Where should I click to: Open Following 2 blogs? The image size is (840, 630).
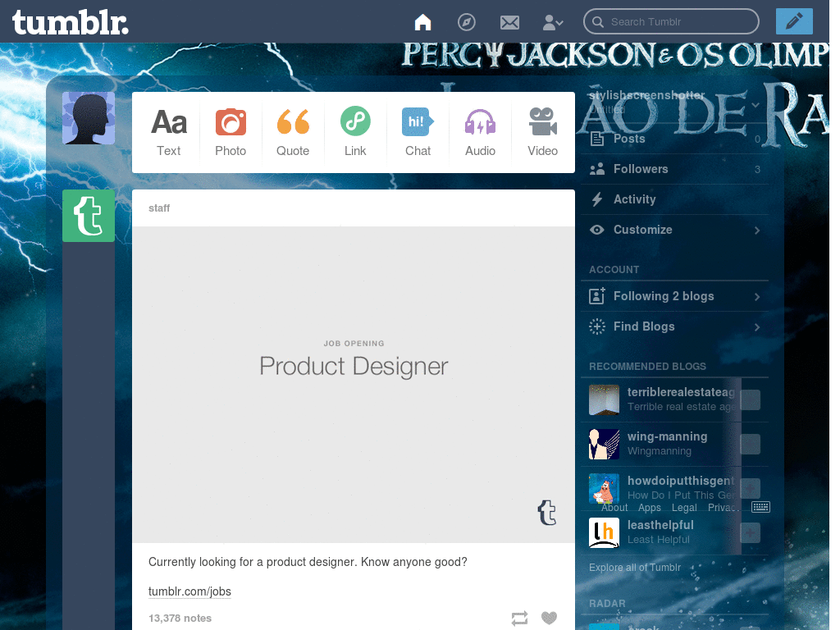click(x=675, y=296)
